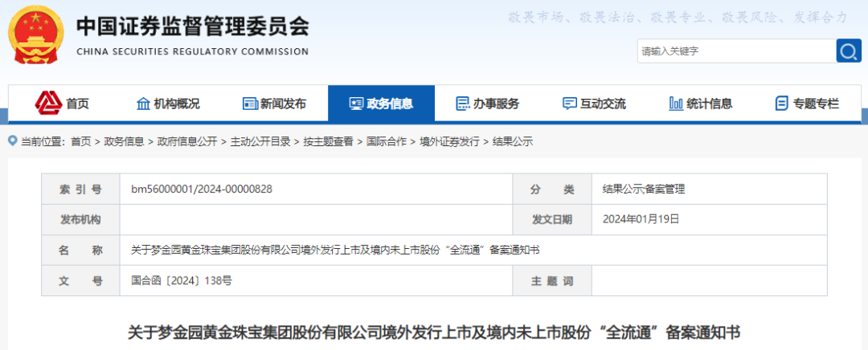The width and height of the screenshot is (868, 350).
Task: Open 境外证券发行 breadcrumb link
Action: (449, 141)
